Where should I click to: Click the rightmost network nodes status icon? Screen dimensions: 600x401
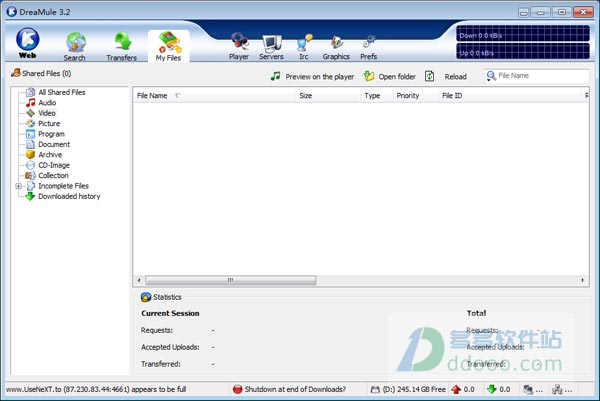pos(557,390)
